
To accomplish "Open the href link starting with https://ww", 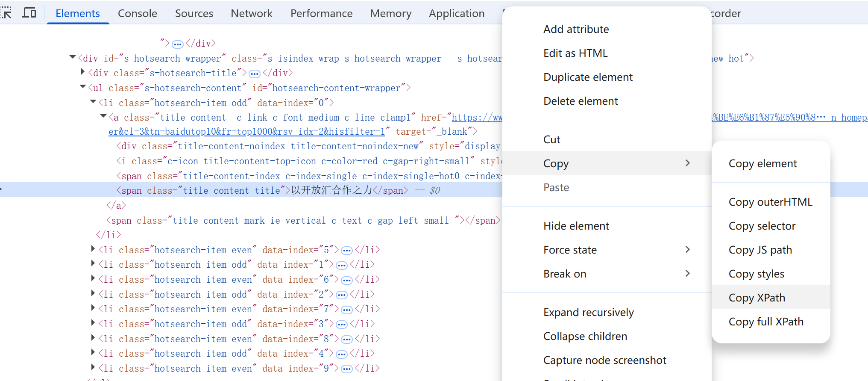I will pyautogui.click(x=477, y=117).
